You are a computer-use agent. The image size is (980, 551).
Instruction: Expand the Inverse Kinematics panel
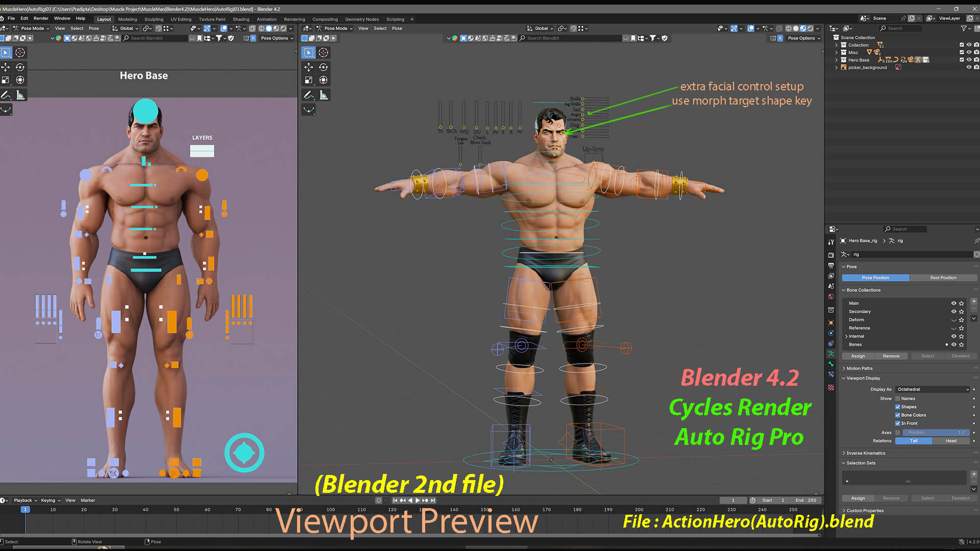pos(865,453)
